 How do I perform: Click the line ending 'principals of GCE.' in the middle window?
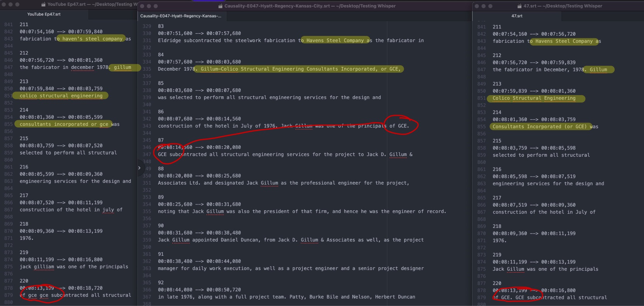click(x=283, y=126)
